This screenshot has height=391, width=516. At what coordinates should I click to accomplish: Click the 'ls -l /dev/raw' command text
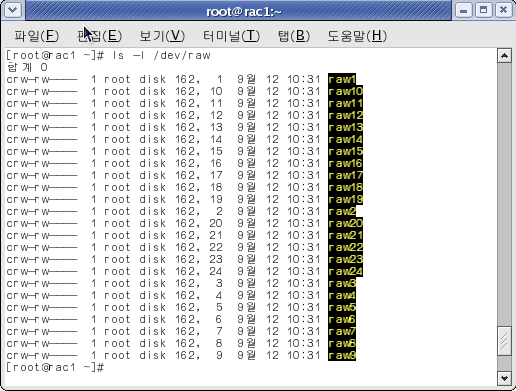click(x=161, y=55)
